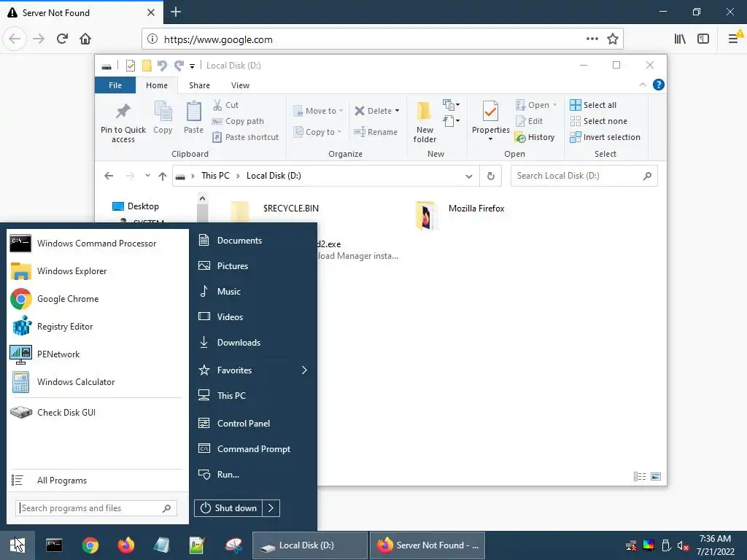The width and height of the screenshot is (747, 560).
Task: Switch to the View ribbon tab
Action: pyautogui.click(x=240, y=85)
